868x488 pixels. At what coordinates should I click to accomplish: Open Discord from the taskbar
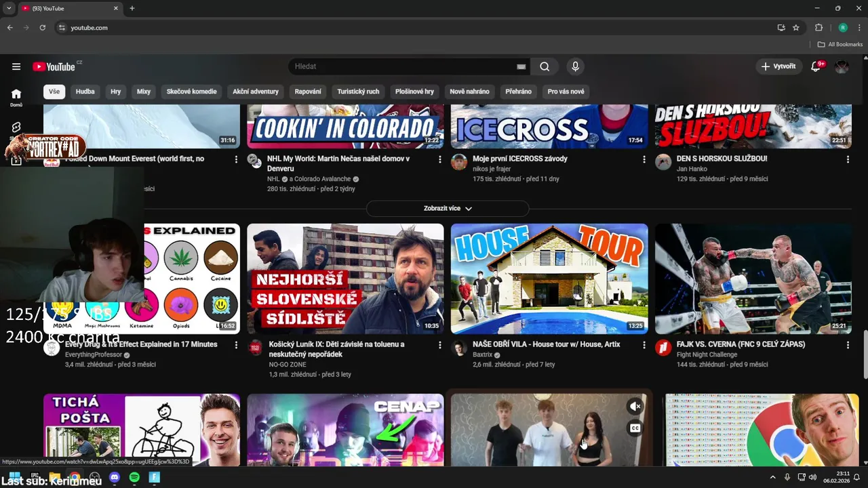pyautogui.click(x=115, y=478)
